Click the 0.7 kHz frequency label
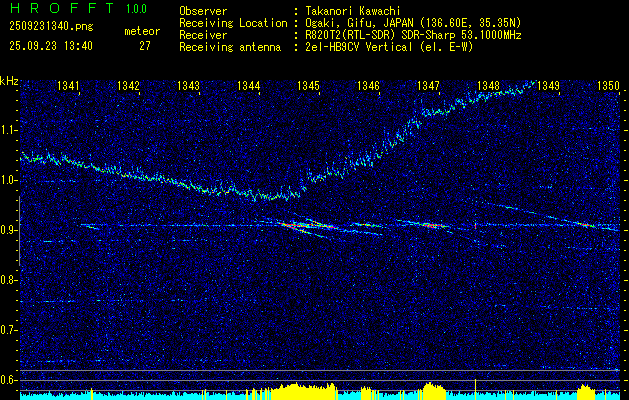The image size is (629, 400). pyautogui.click(x=9, y=330)
